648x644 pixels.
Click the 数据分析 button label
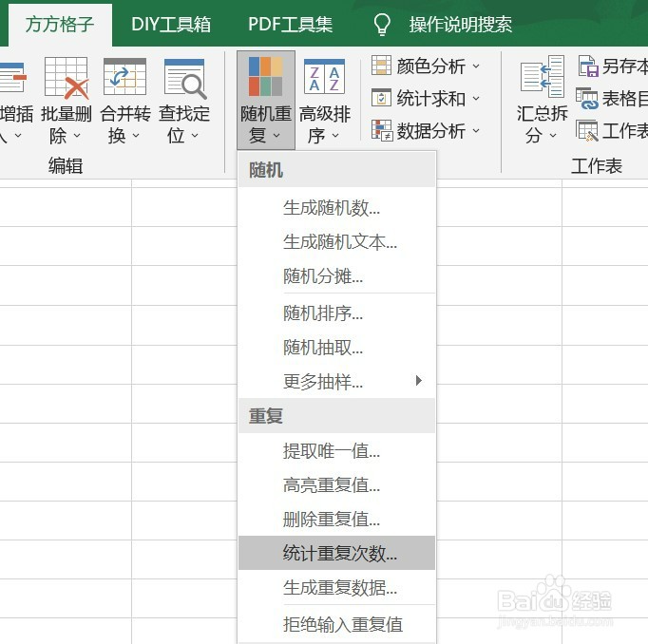[x=431, y=131]
